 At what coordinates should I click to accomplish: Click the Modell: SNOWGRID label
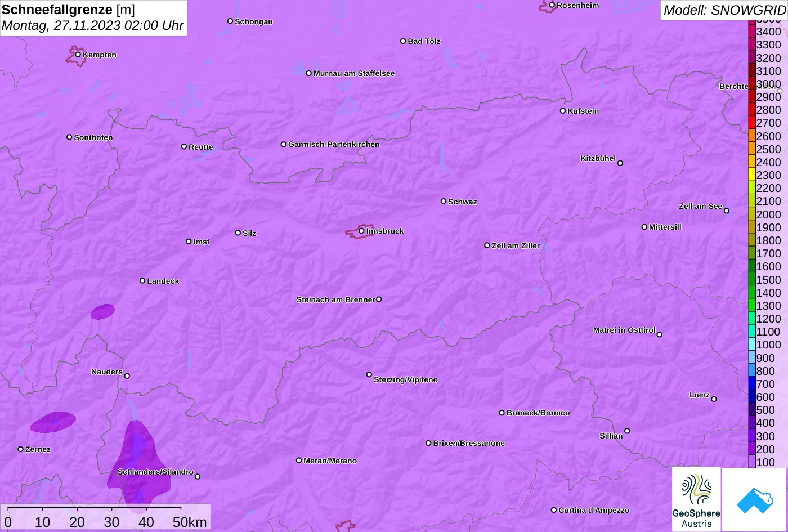coord(724,10)
